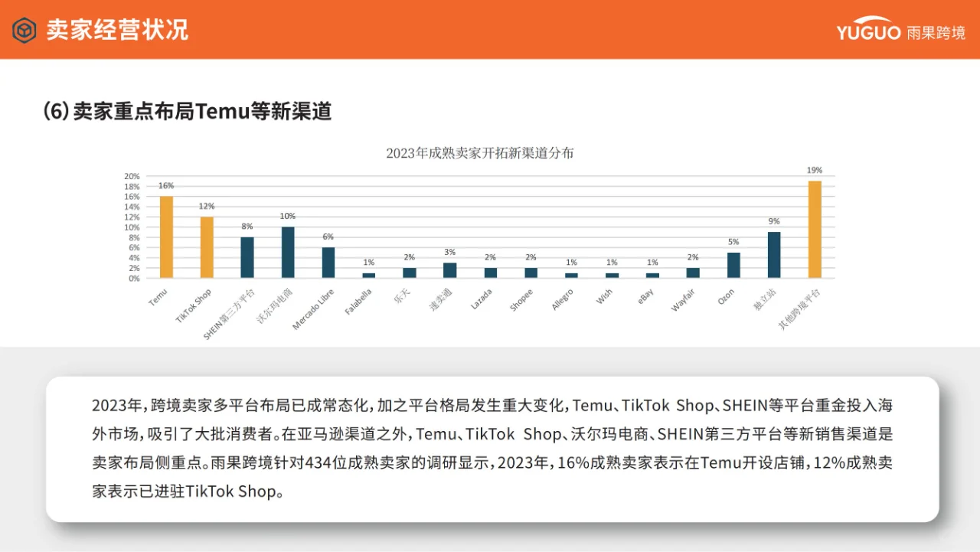Click the Lazada axis label
Screen dimensions: 980x552
coord(482,300)
